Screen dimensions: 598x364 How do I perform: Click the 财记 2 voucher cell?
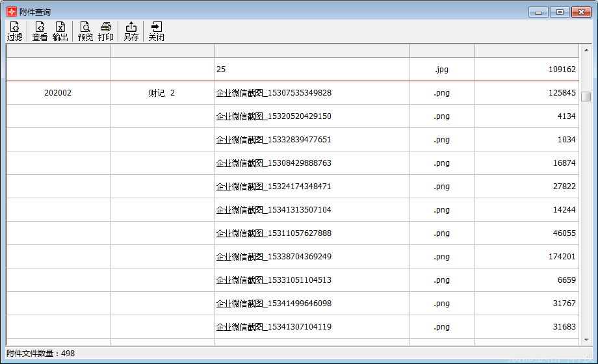coord(162,93)
